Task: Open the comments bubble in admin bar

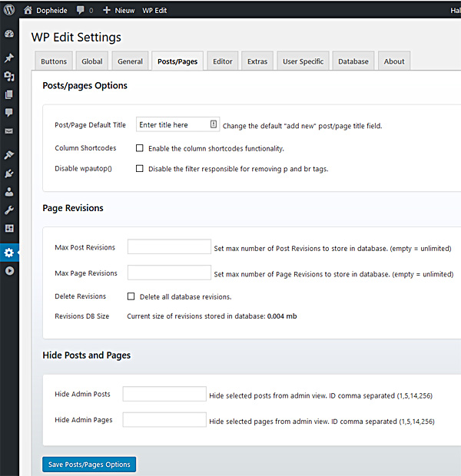Action: pos(81,10)
